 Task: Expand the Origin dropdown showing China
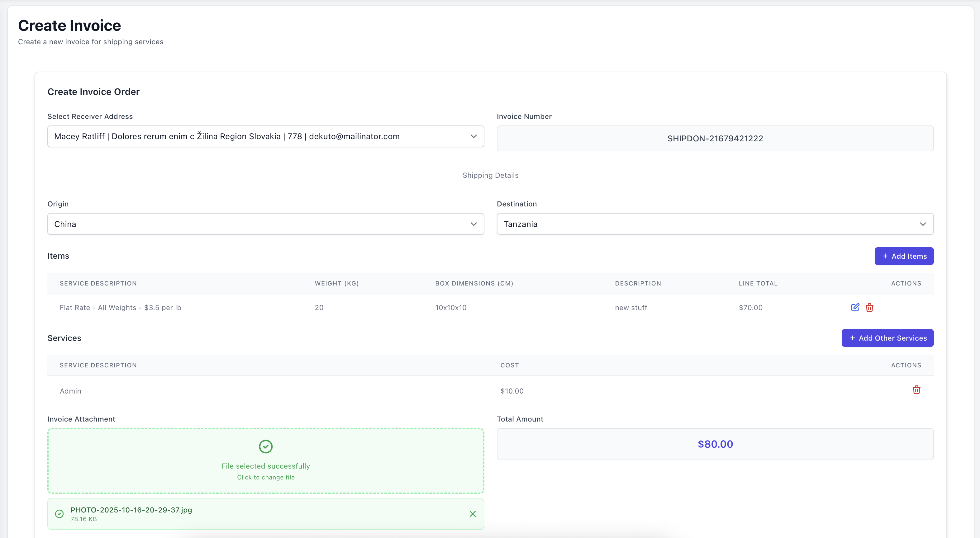(x=265, y=224)
